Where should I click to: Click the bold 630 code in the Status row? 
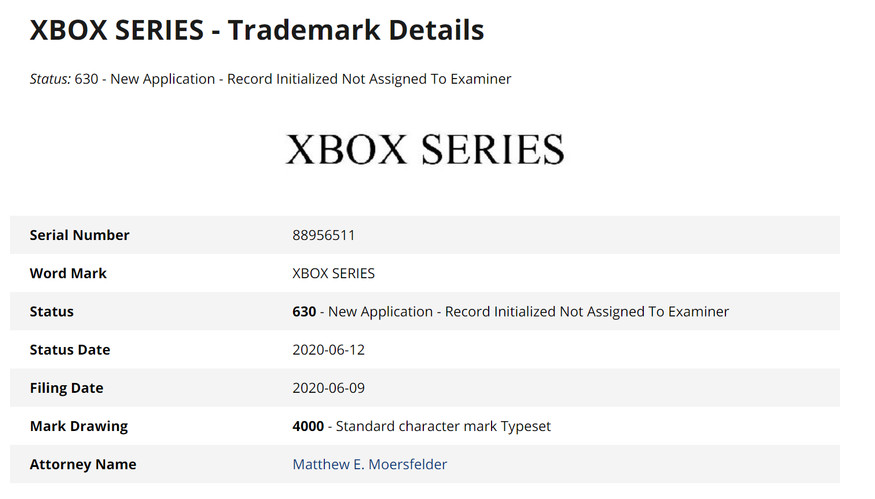[x=304, y=311]
